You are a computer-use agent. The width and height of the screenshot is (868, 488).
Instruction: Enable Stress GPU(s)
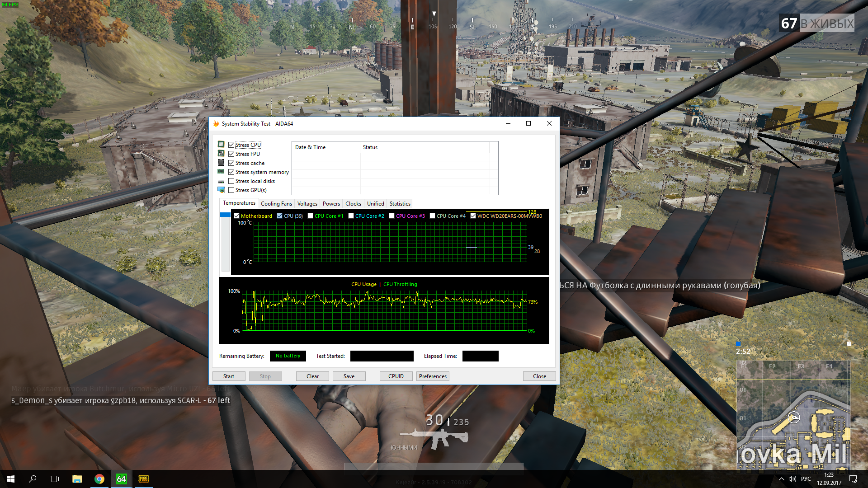pyautogui.click(x=231, y=190)
